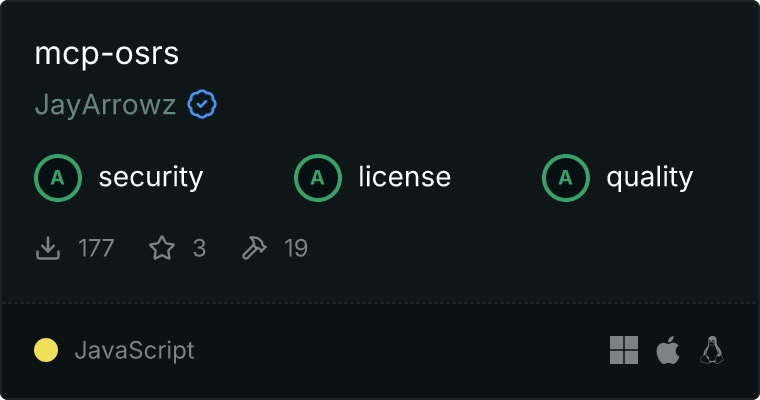Click the blue verified checkmark badge
This screenshot has width=760, height=400.
(202, 104)
